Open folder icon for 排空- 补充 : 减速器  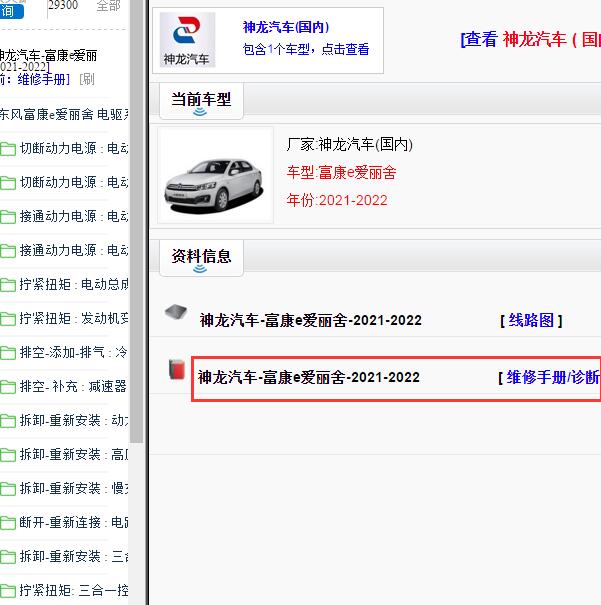point(8,387)
